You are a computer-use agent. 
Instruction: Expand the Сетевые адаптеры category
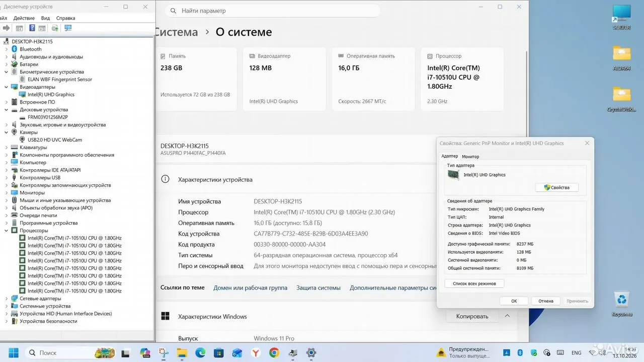6,298
